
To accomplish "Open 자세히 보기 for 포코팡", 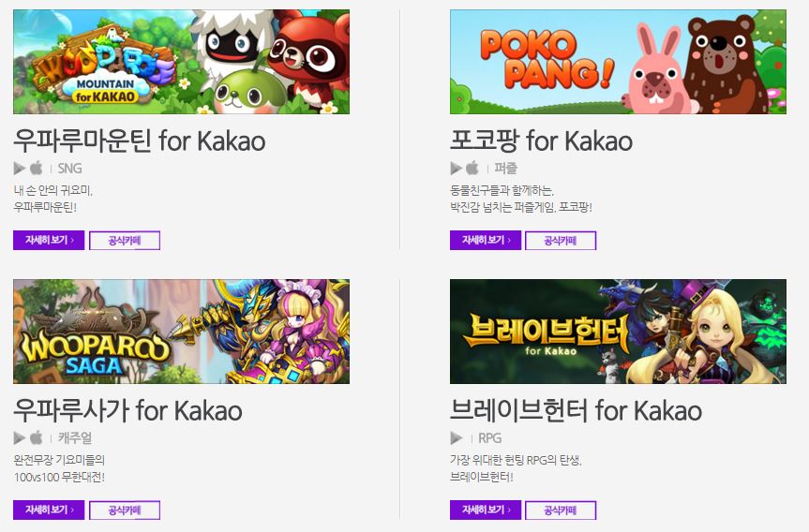I will 486,240.
